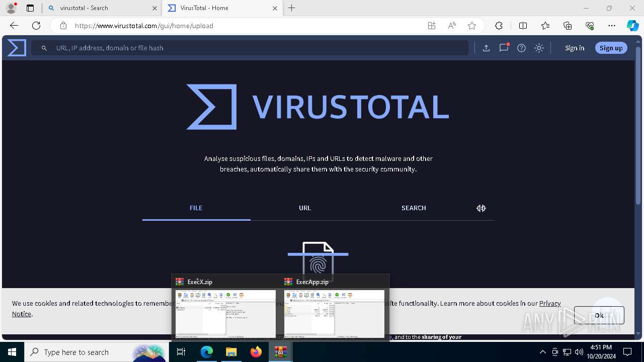This screenshot has width=644, height=362.
Task: Select the URL tab
Action: (x=305, y=208)
